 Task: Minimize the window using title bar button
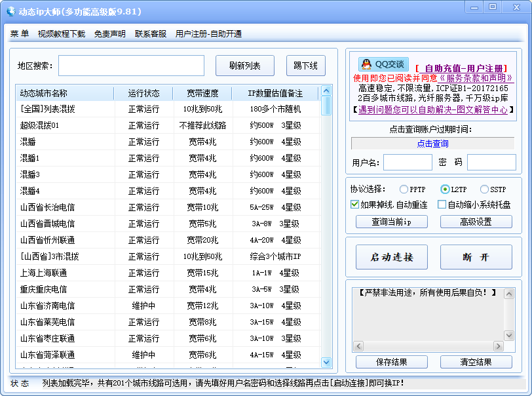pos(474,7)
